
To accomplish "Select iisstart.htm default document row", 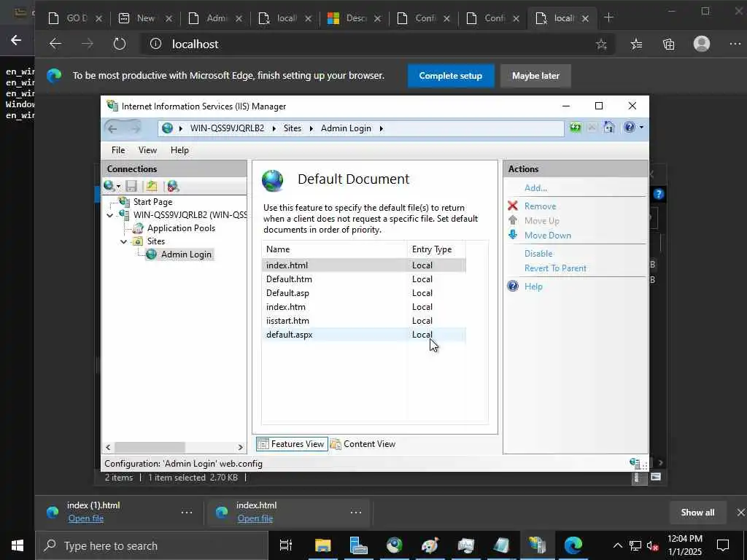I will click(364, 321).
